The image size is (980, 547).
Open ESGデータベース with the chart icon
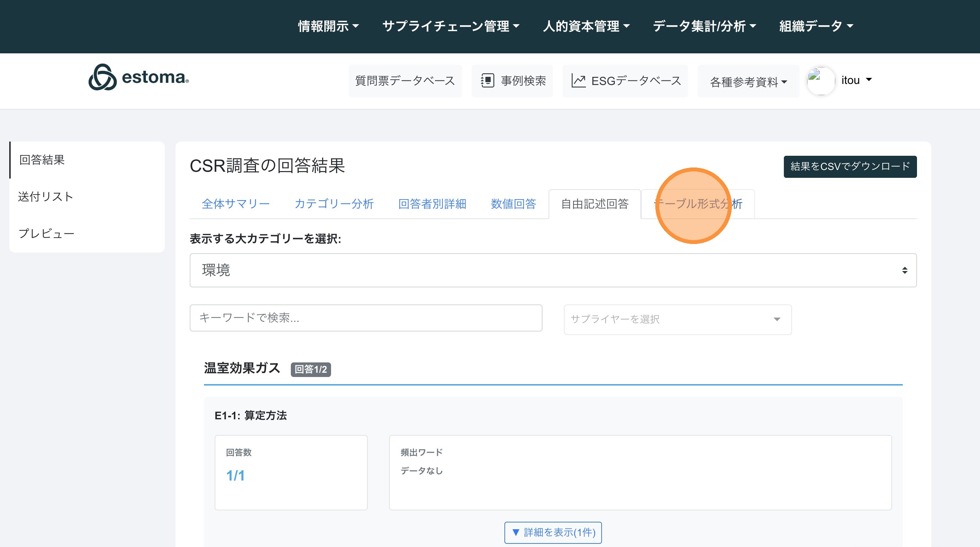coord(625,81)
